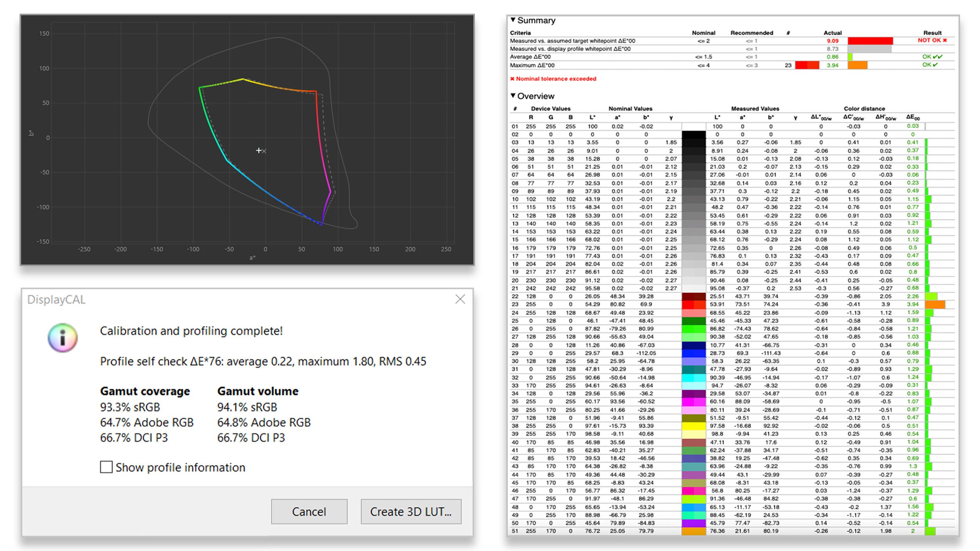Click the single-check OK icon for Maximum ΔE
Viewport: 980px width, 551px height.
[935, 65]
